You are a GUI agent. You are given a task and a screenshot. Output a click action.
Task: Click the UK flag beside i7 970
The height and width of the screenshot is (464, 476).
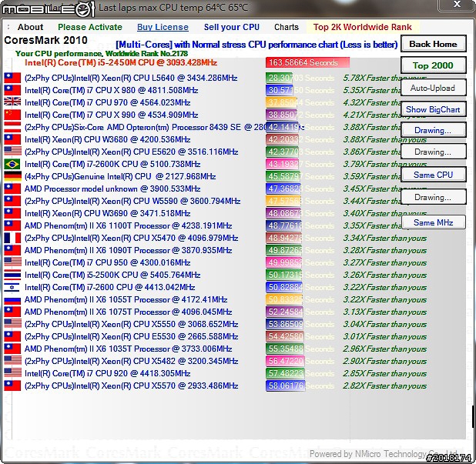(12, 102)
